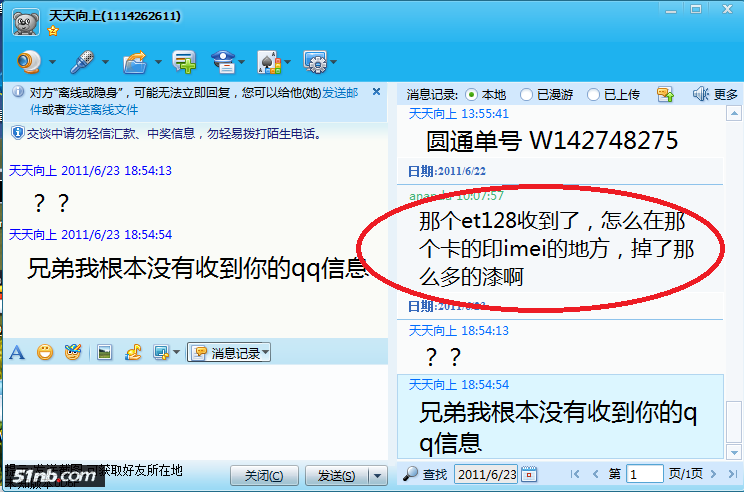Image resolution: width=744 pixels, height=492 pixels.
Task: Select the 已漫游 message record option
Action: [x=546, y=95]
